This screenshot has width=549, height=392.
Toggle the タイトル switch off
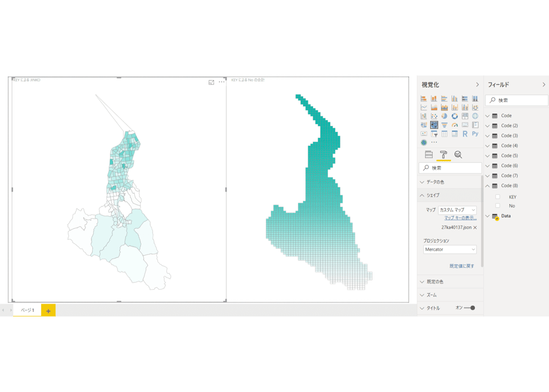click(469, 308)
